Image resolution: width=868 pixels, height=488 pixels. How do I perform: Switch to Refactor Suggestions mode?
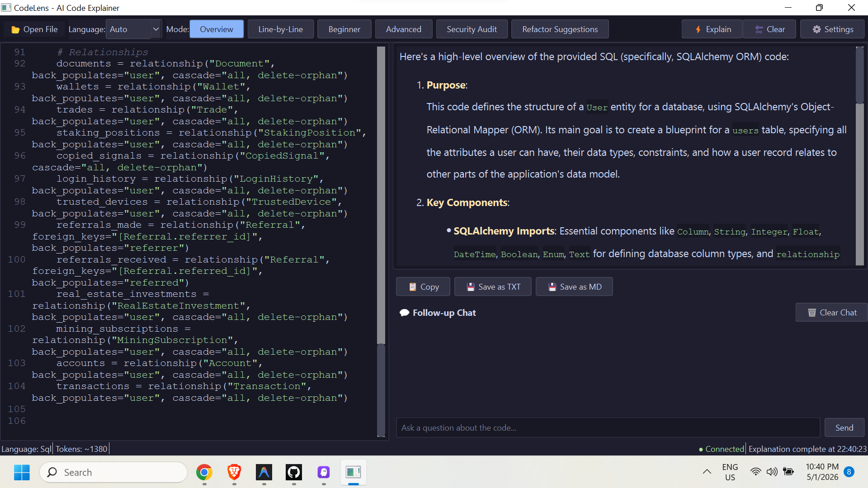click(560, 29)
